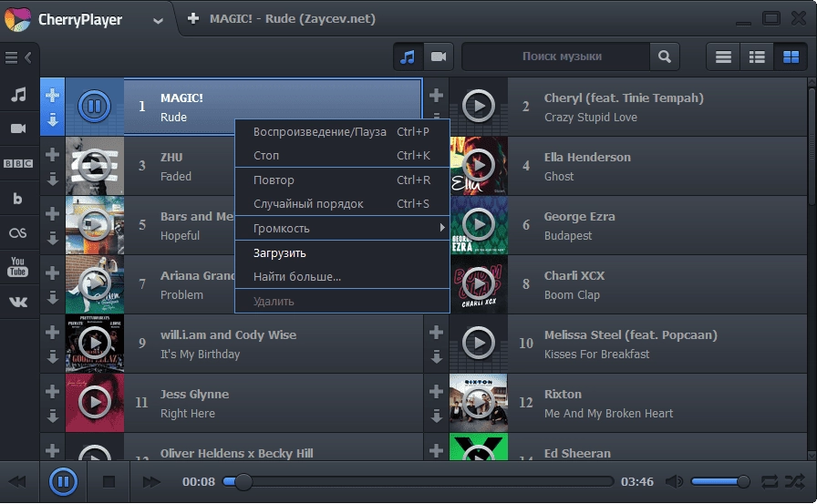Switch to detailed list view
Screen dimensions: 817x504
757,57
